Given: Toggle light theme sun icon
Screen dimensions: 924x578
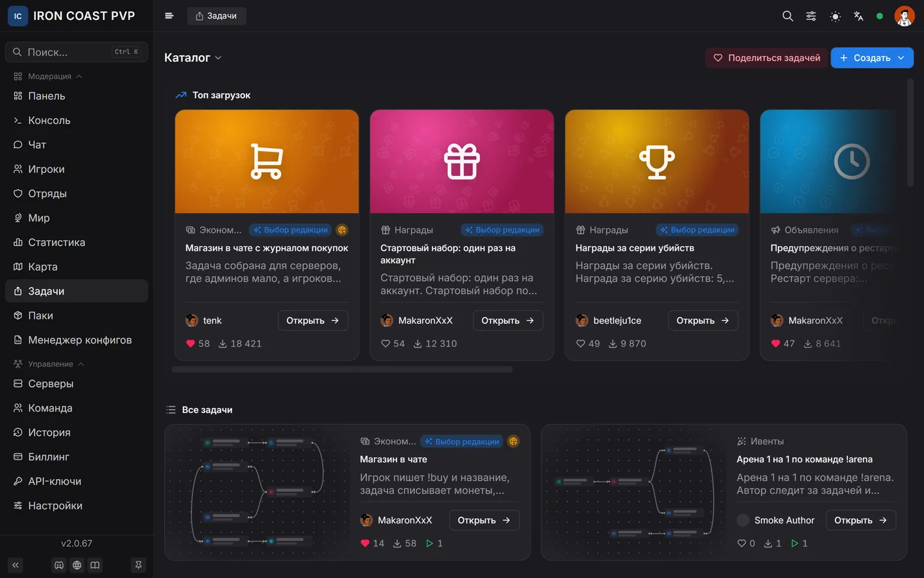Looking at the screenshot, I should pyautogui.click(x=835, y=16).
